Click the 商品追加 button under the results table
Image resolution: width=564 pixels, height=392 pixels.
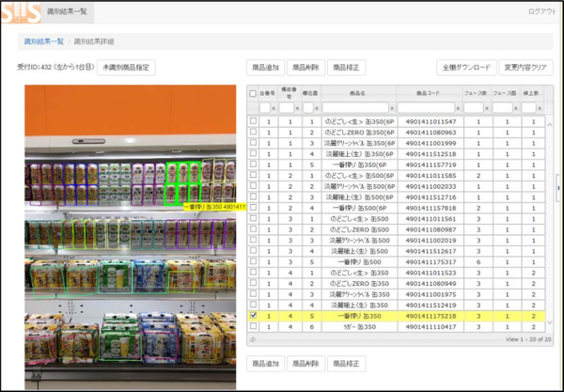[x=265, y=364]
